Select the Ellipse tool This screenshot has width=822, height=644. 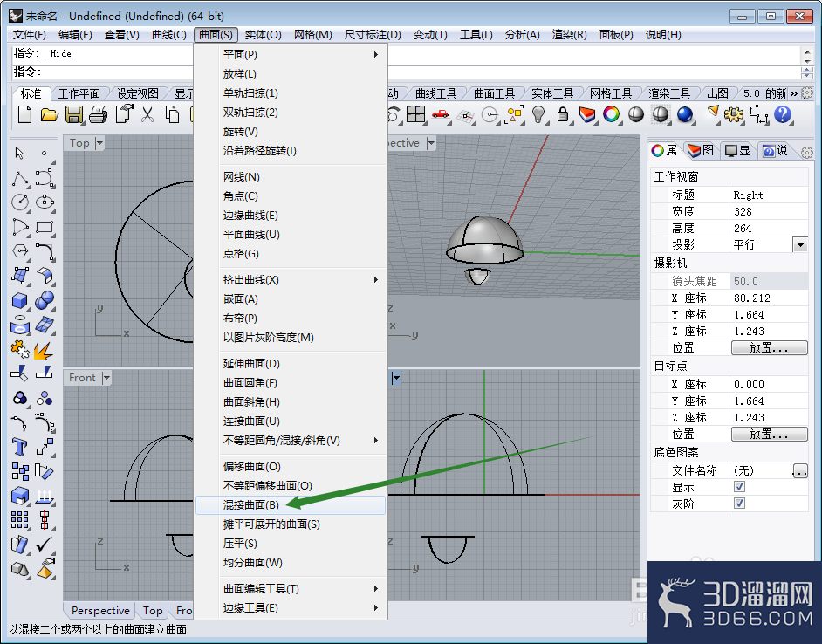(x=45, y=202)
